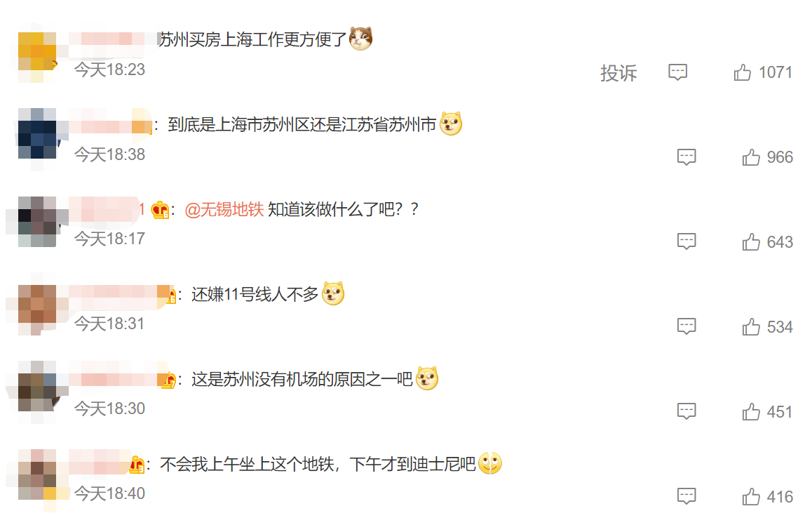This screenshot has height=525, width=812.
Task: Like the 还嫌11号线人不多 comment
Action: (751, 327)
